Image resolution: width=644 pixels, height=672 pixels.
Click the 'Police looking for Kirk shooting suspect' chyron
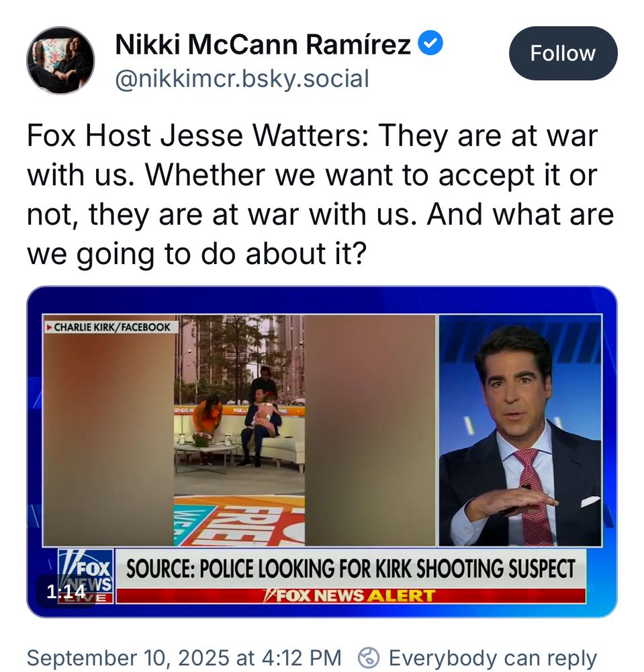pos(351,569)
